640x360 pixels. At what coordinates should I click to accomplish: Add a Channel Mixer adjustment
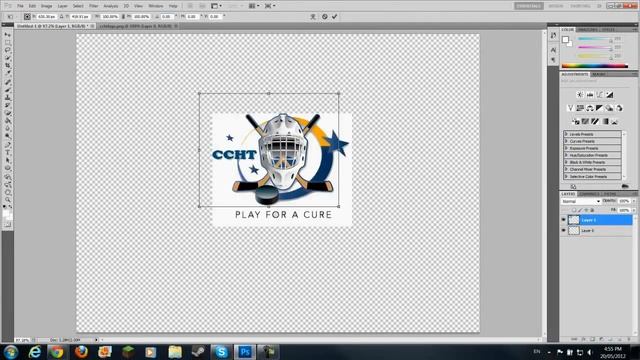(619, 108)
